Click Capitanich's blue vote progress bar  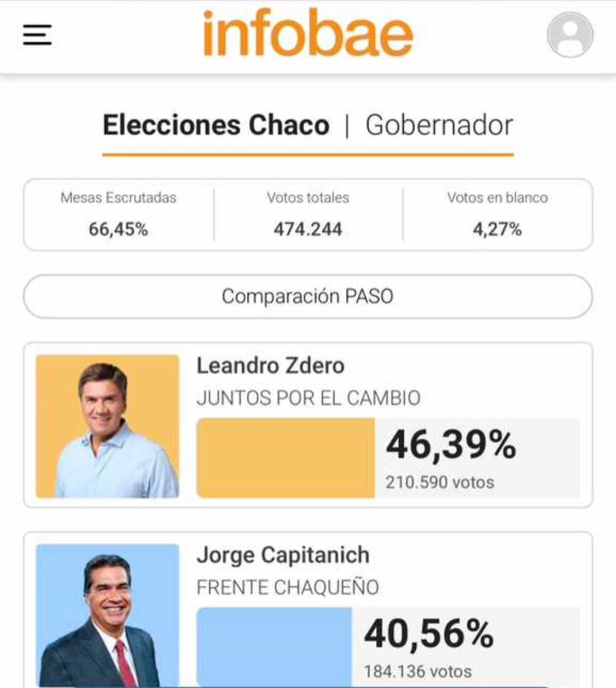[x=274, y=646]
